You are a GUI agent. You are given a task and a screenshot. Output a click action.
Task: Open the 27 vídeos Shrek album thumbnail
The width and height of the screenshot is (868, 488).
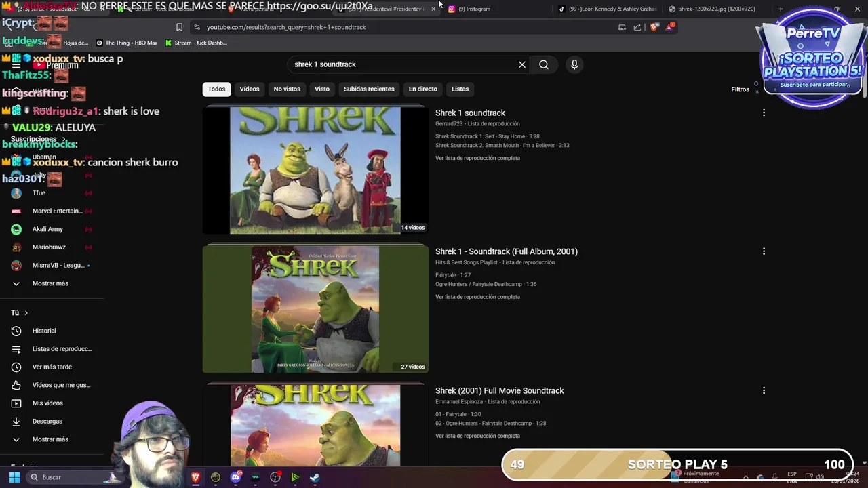click(315, 309)
